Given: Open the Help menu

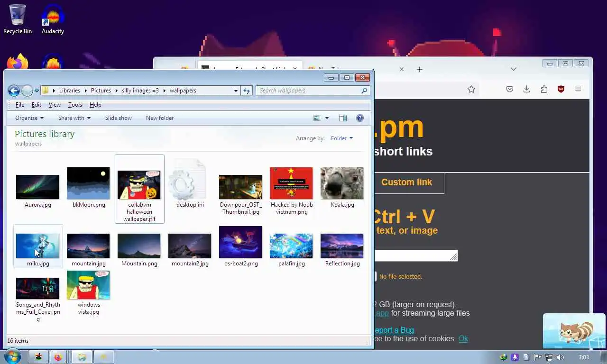Looking at the screenshot, I should [x=95, y=105].
